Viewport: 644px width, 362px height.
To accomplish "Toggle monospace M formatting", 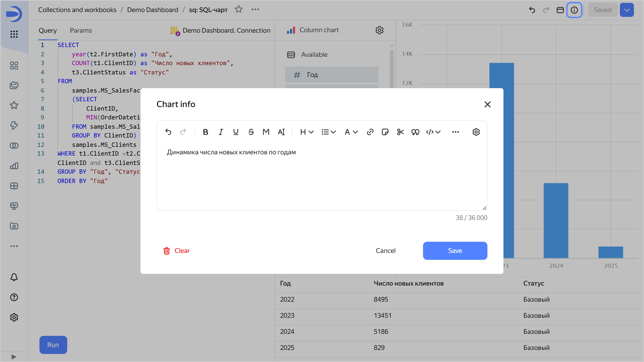I will (266, 132).
